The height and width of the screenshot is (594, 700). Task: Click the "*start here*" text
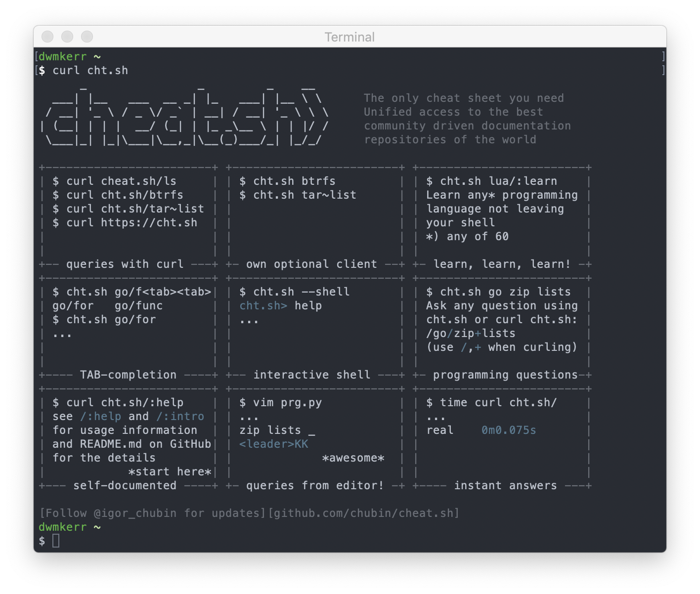[170, 471]
